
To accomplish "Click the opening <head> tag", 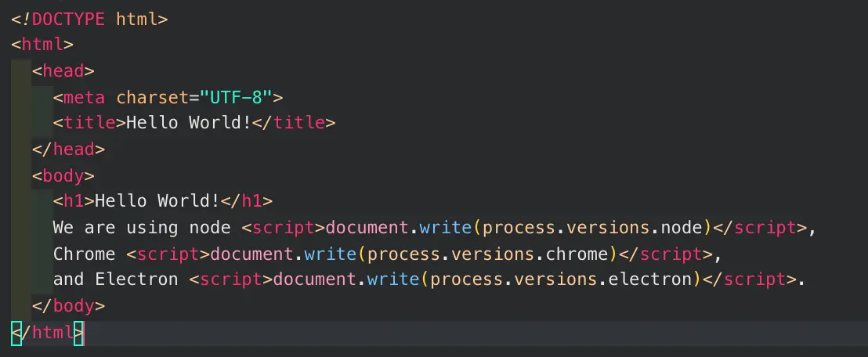I will [x=63, y=70].
